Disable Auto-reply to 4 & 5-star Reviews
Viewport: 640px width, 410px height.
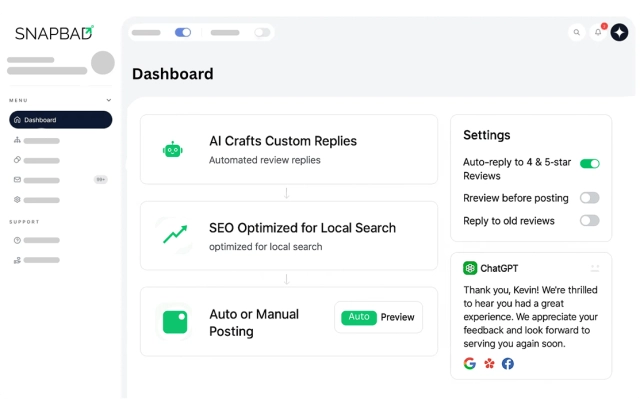589,163
